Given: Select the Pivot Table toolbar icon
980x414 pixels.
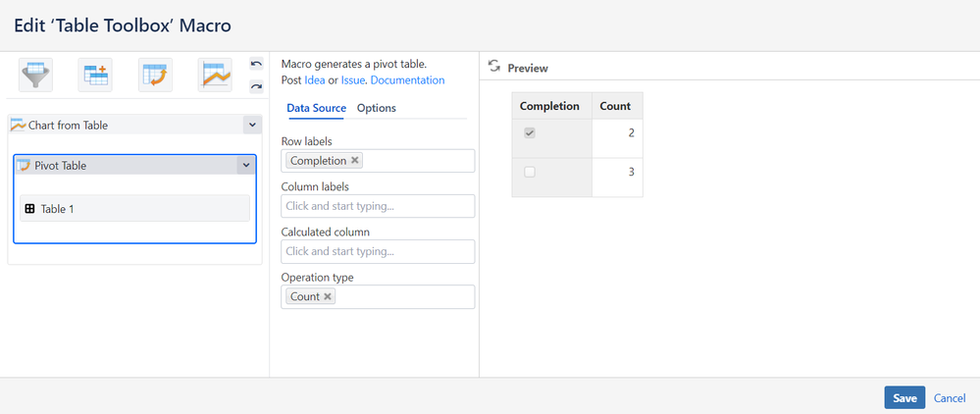Looking at the screenshot, I should 155,74.
